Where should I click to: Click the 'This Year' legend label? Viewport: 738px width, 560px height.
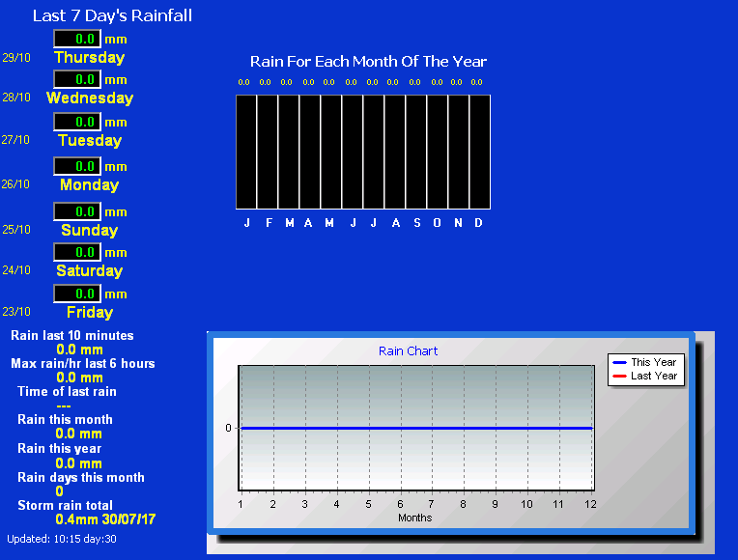pyautogui.click(x=653, y=362)
